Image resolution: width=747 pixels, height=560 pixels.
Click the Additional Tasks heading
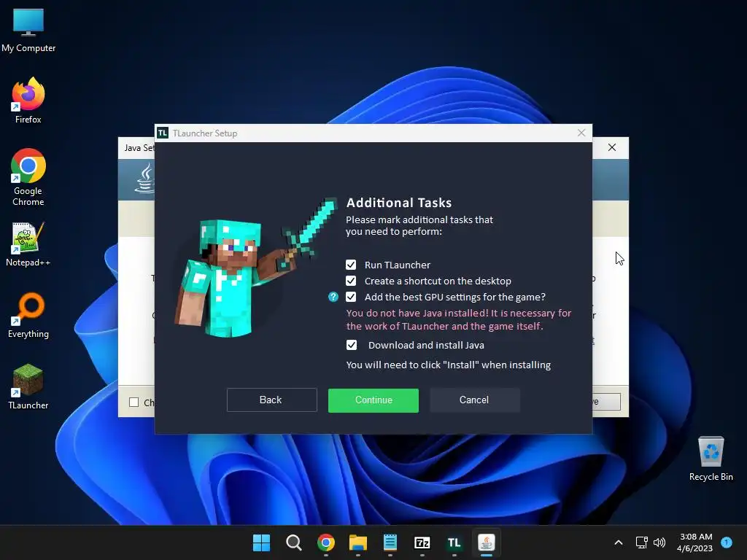(x=399, y=203)
